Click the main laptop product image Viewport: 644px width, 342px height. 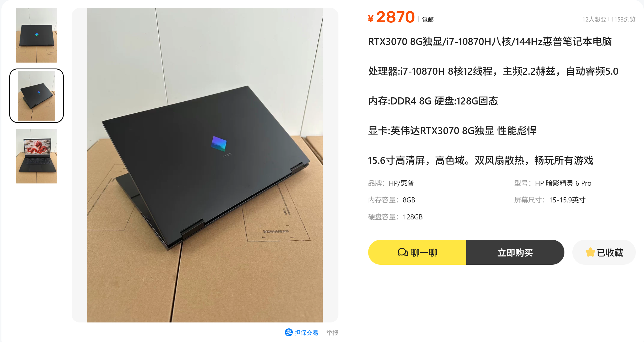[205, 165]
